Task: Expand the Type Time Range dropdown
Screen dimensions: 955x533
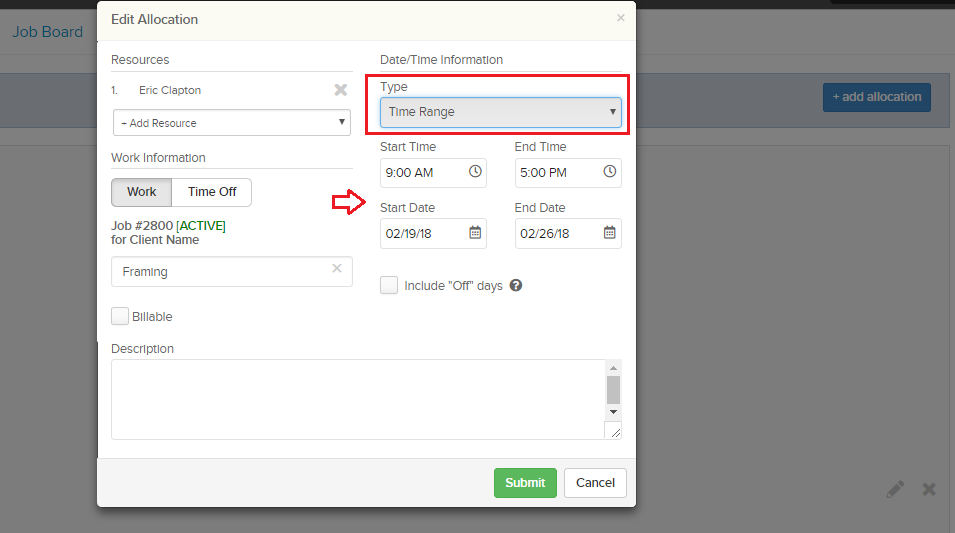Action: [501, 112]
